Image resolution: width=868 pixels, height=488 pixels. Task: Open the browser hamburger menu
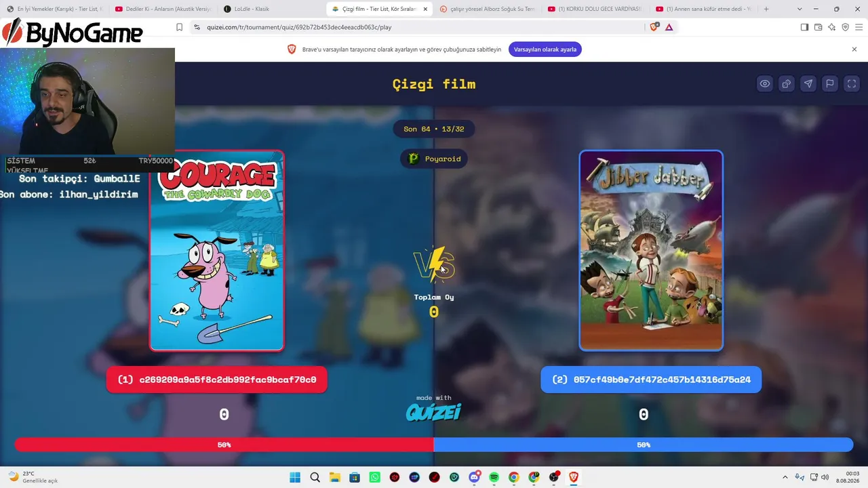[859, 27]
